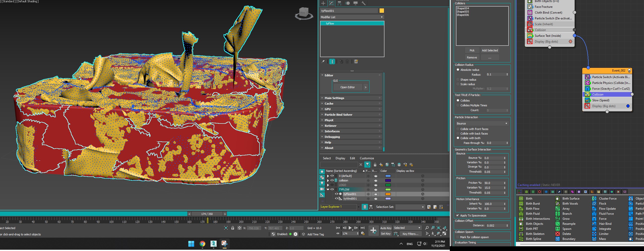This screenshot has width=644, height=251.
Task: Select the Shape radius radio button
Action: [x=458, y=80]
